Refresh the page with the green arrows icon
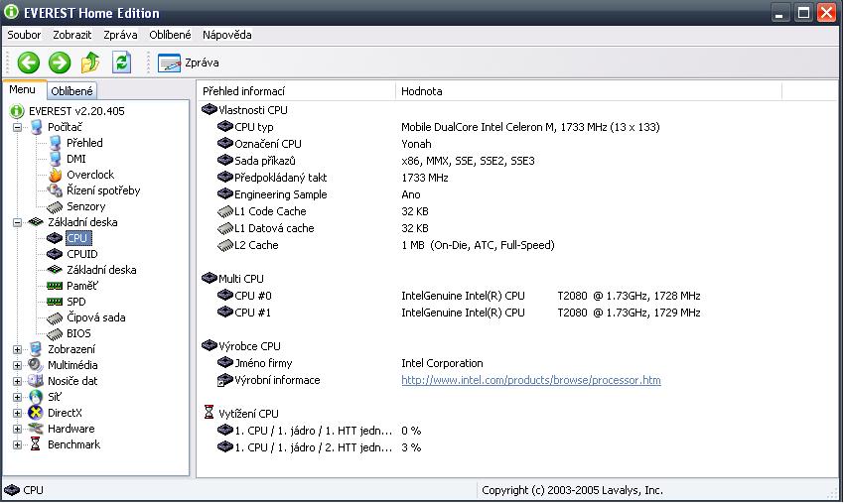This screenshot has width=844, height=504. coord(122,63)
